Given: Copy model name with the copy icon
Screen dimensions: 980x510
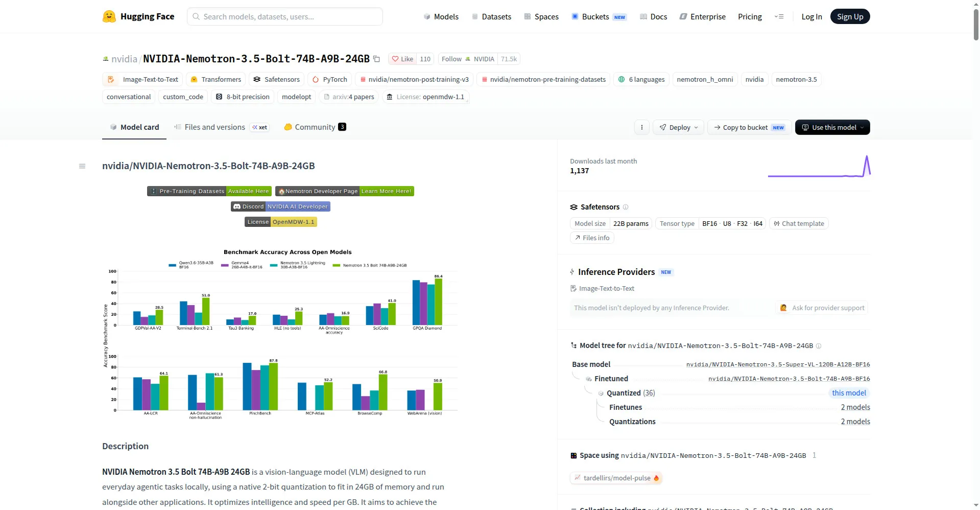Looking at the screenshot, I should click(376, 59).
